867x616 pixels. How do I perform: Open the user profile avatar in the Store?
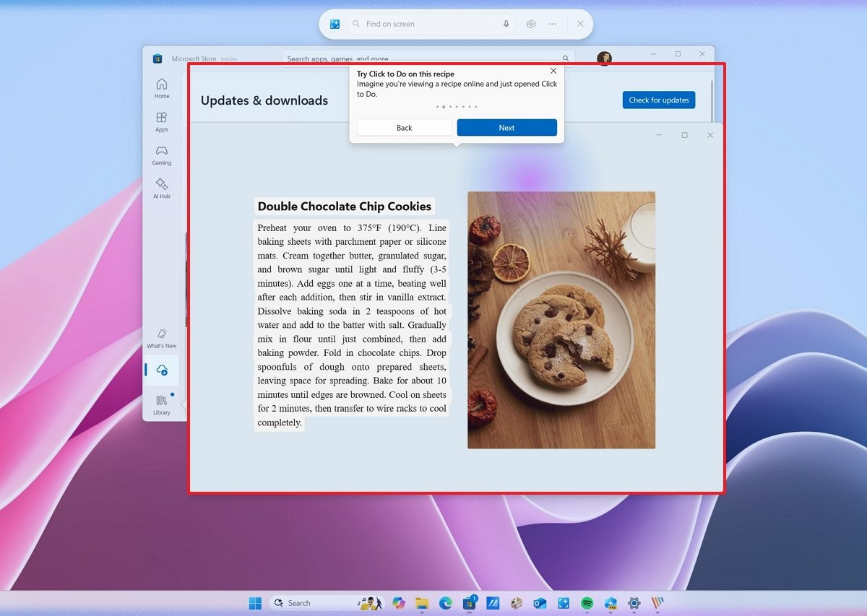point(603,58)
